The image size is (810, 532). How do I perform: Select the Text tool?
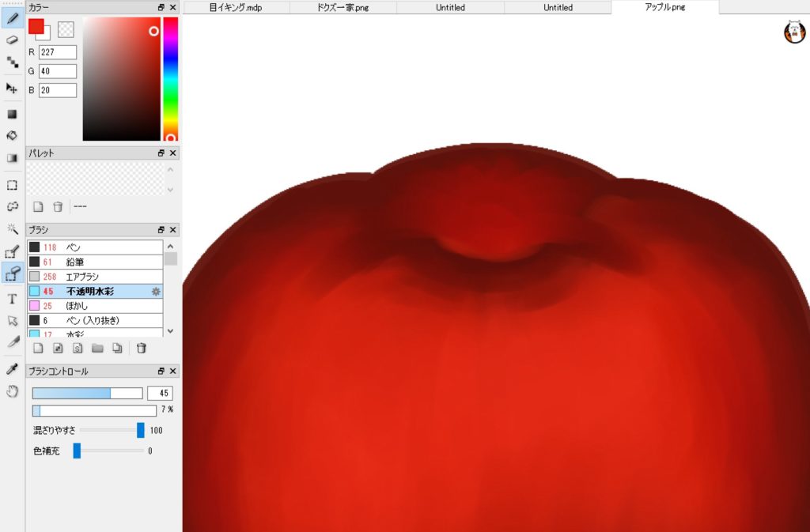click(x=12, y=299)
